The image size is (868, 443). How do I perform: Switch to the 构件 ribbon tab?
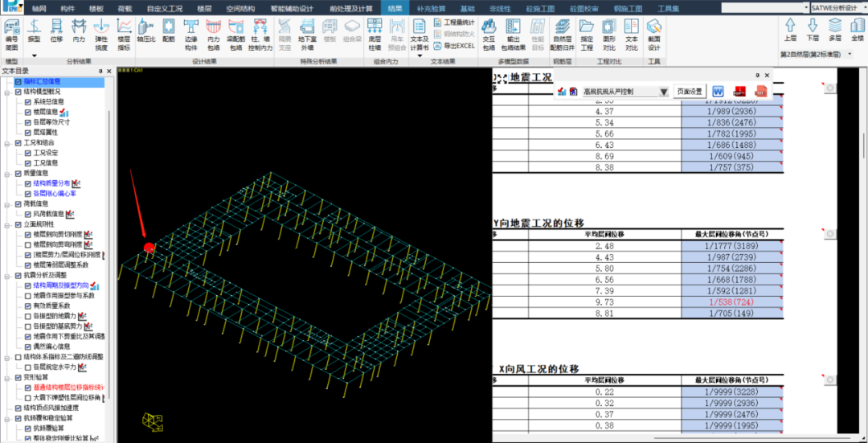click(68, 9)
